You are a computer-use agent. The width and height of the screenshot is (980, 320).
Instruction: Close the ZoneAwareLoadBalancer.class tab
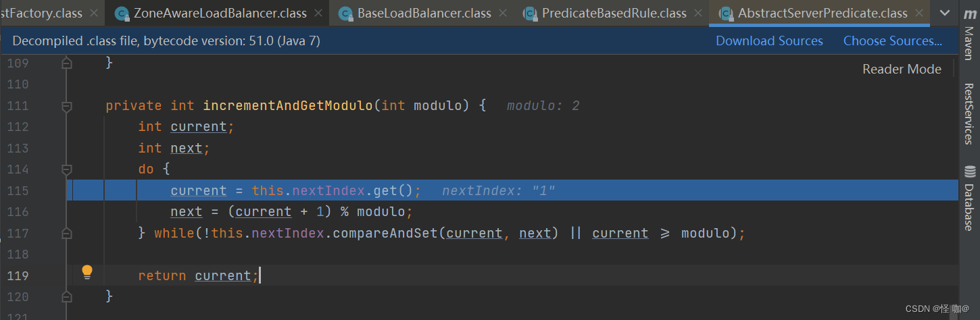pyautogui.click(x=318, y=13)
